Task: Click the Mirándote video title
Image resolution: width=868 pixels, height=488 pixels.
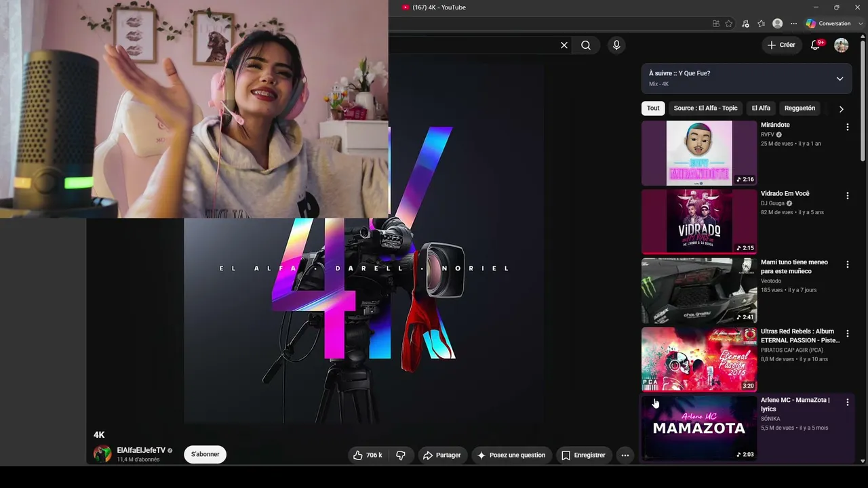Action: point(775,125)
